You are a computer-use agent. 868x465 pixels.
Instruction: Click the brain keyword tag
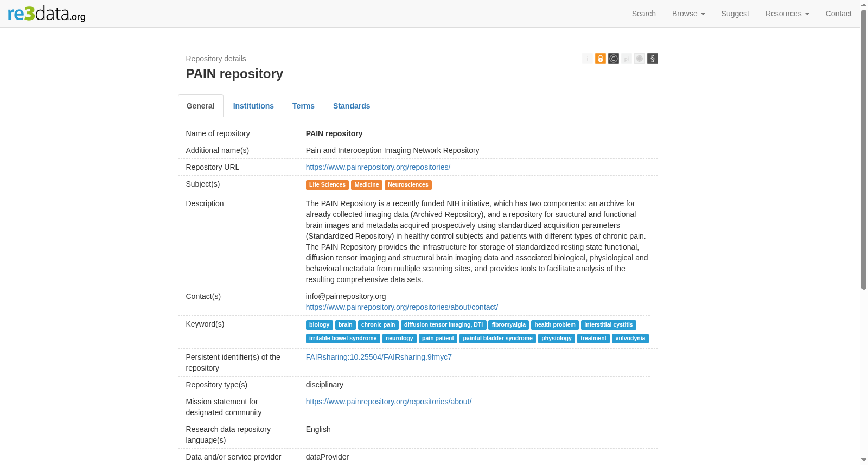point(346,325)
